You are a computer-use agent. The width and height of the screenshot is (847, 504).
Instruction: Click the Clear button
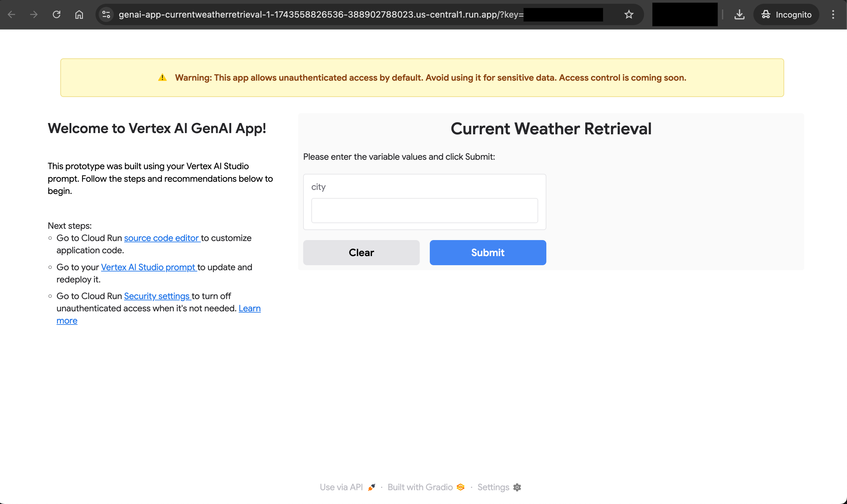click(361, 252)
